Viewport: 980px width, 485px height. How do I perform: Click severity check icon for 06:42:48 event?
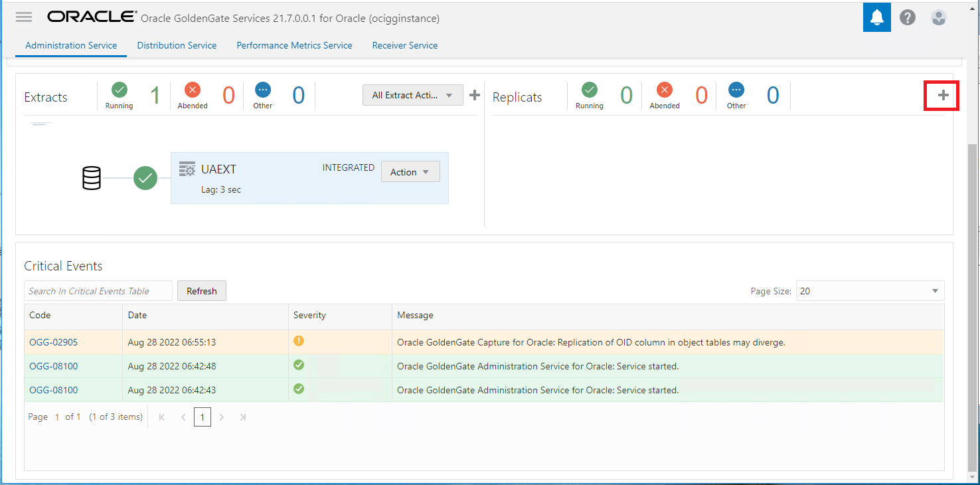tap(299, 365)
